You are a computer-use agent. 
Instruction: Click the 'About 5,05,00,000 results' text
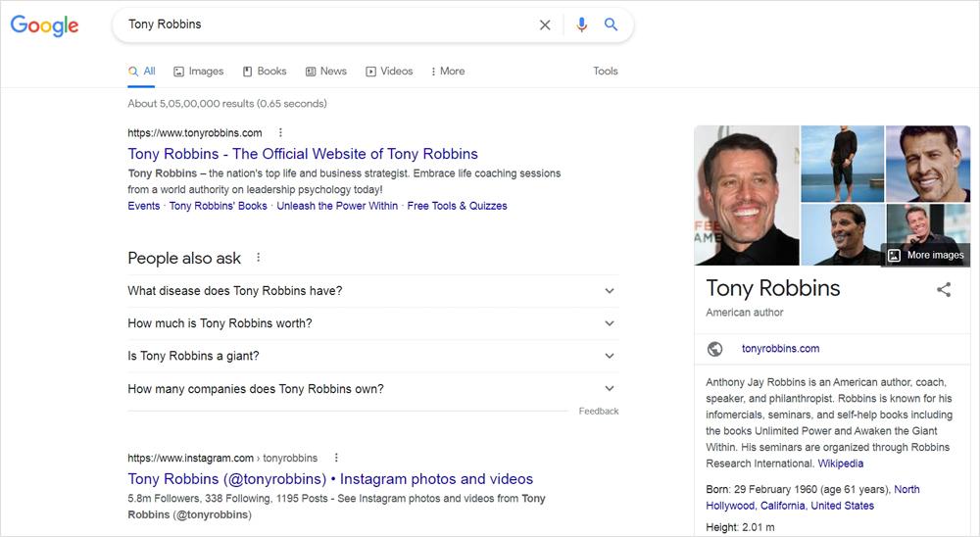(x=227, y=104)
